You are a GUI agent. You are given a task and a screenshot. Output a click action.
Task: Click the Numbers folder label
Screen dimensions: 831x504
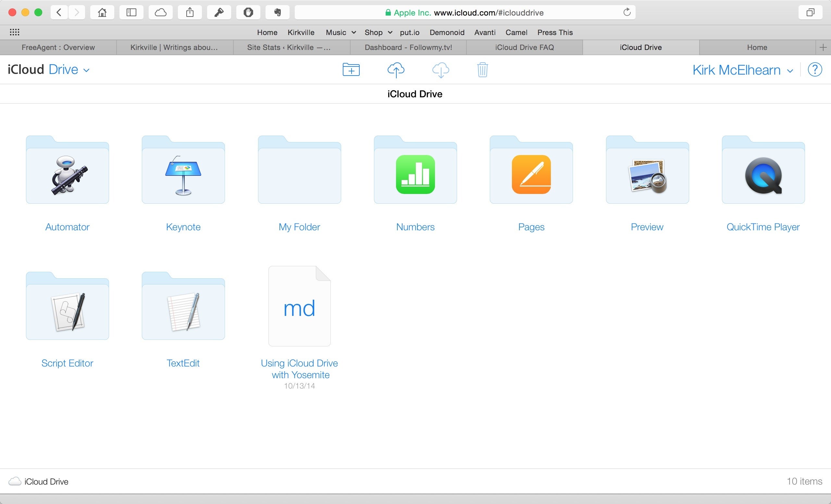415,227
